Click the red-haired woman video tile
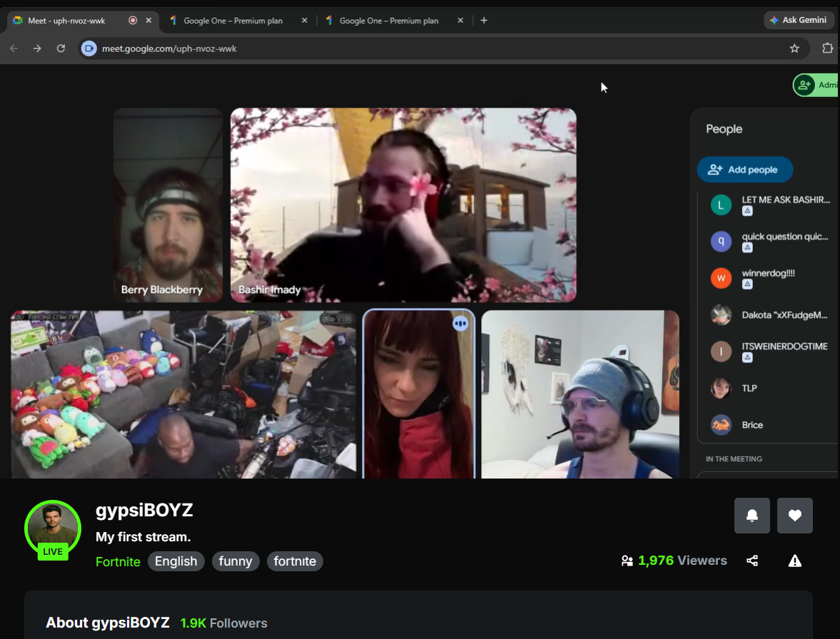The image size is (840, 639). tap(419, 394)
